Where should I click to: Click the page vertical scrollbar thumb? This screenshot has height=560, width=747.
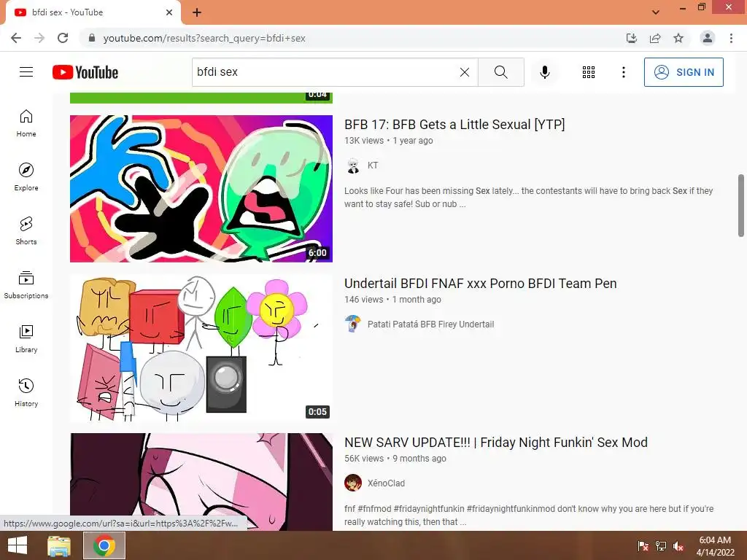[741, 205]
